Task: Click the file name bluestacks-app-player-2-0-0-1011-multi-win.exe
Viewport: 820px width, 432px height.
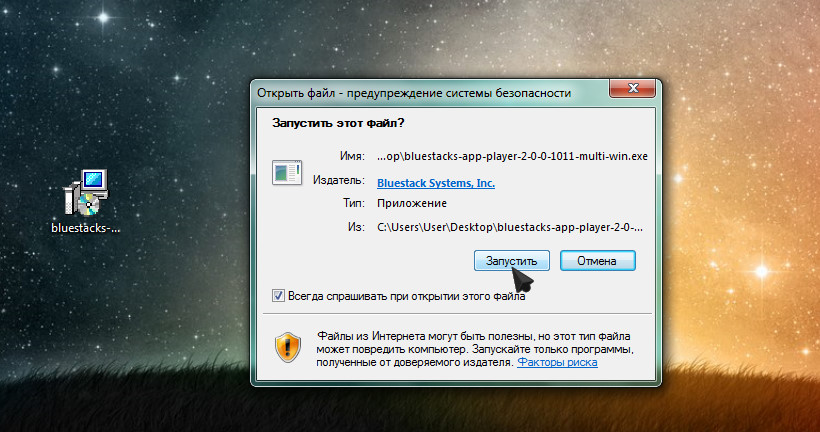Action: tap(512, 156)
